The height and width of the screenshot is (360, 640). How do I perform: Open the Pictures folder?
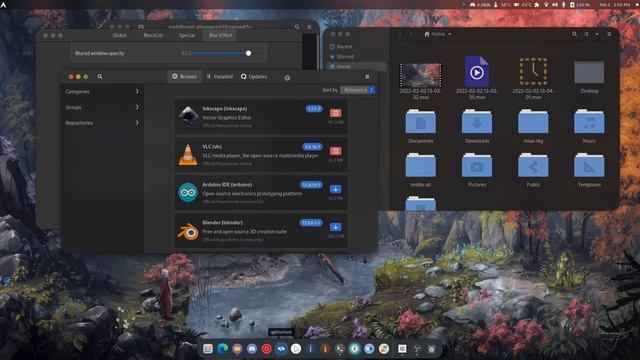477,165
